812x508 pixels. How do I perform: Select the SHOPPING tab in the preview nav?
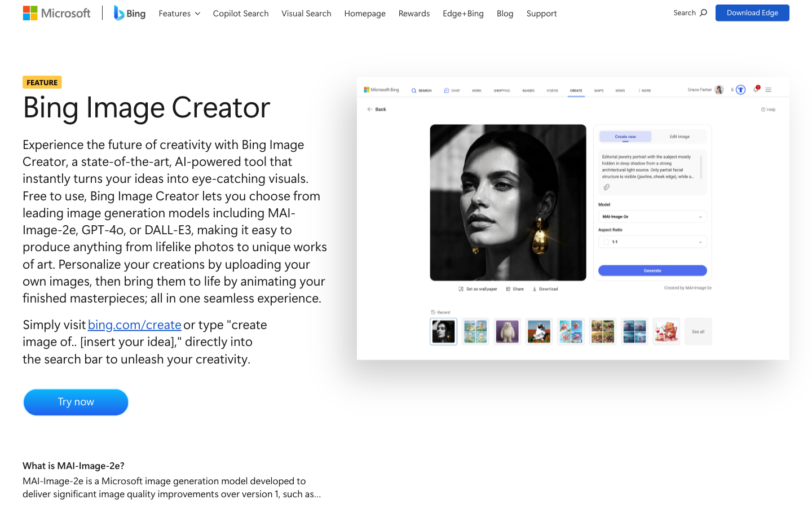pos(502,90)
